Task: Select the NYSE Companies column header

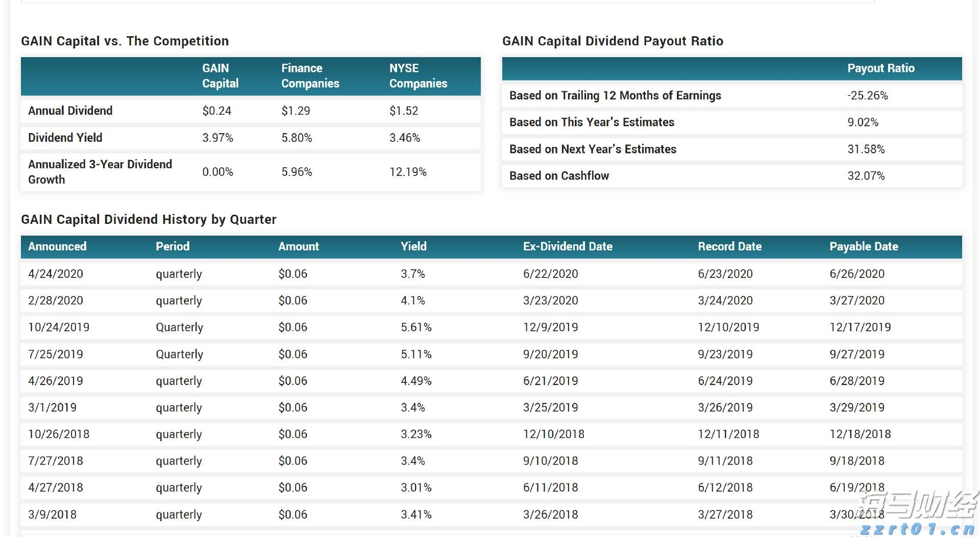Action: click(x=418, y=76)
